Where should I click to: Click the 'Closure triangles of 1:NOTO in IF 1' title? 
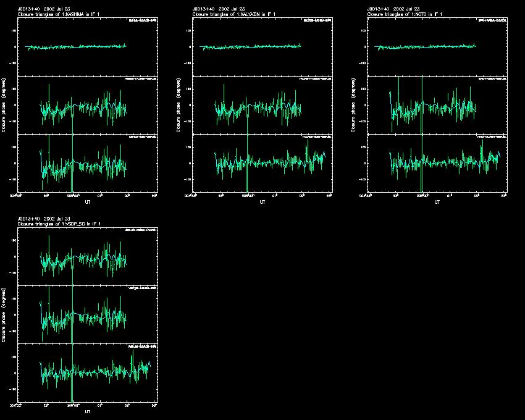click(405, 14)
